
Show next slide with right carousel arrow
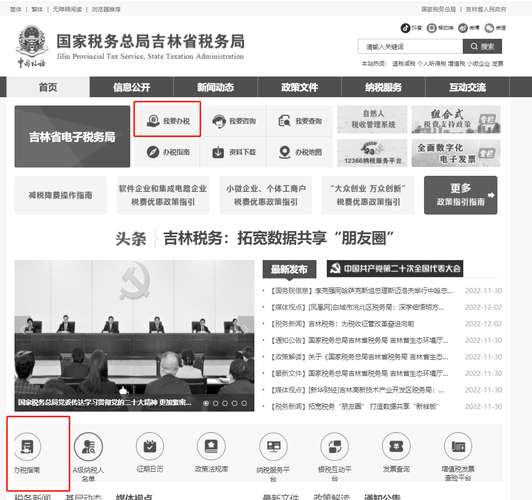pos(246,329)
